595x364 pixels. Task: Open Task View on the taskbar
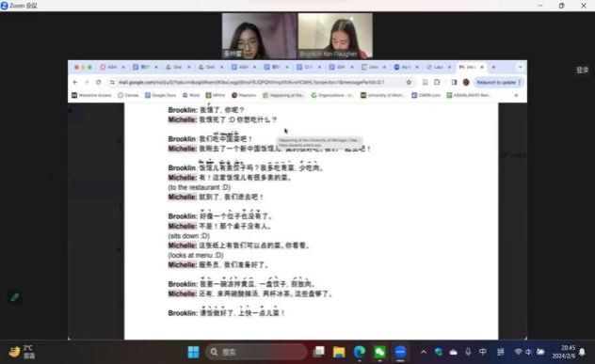coord(319,353)
